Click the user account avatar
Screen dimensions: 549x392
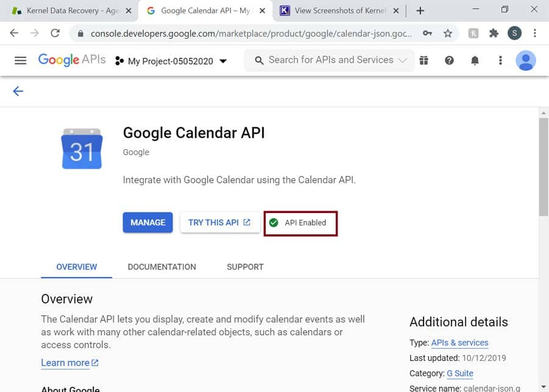525,60
